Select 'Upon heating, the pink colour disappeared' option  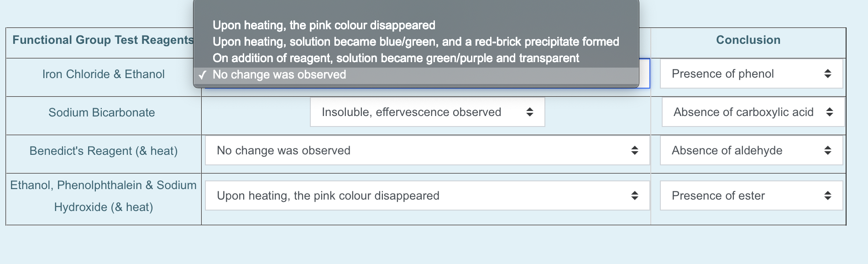pyautogui.click(x=324, y=25)
